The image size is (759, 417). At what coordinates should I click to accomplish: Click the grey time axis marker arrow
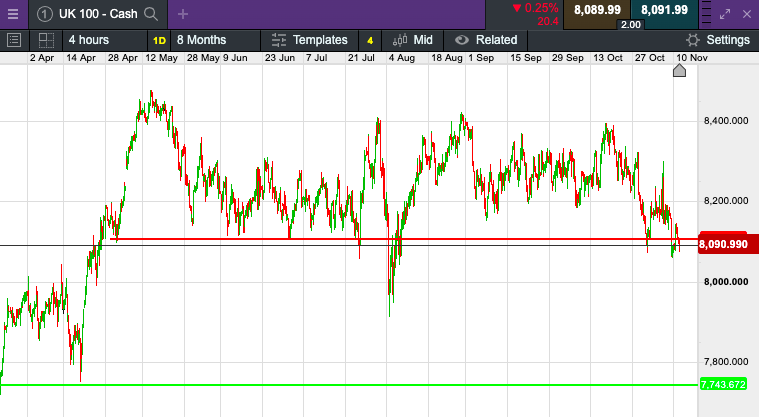(x=680, y=71)
